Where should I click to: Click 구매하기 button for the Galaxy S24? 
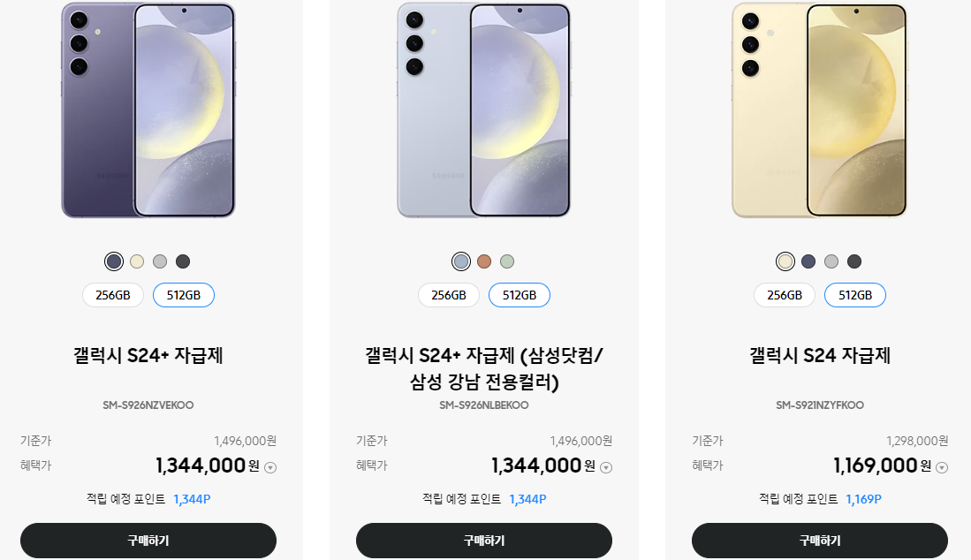(x=820, y=541)
